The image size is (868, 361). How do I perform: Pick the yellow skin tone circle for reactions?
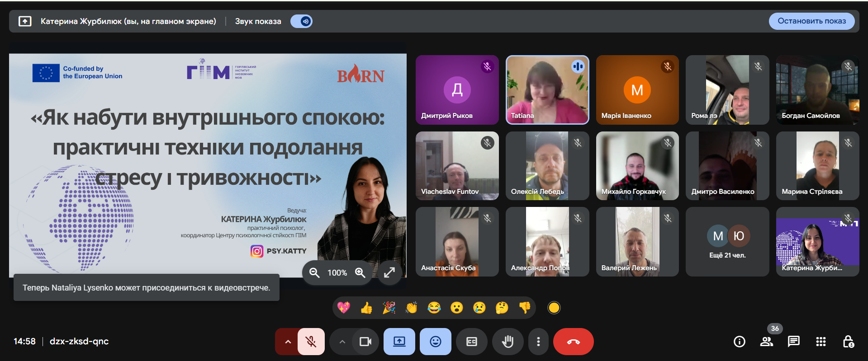554,308
